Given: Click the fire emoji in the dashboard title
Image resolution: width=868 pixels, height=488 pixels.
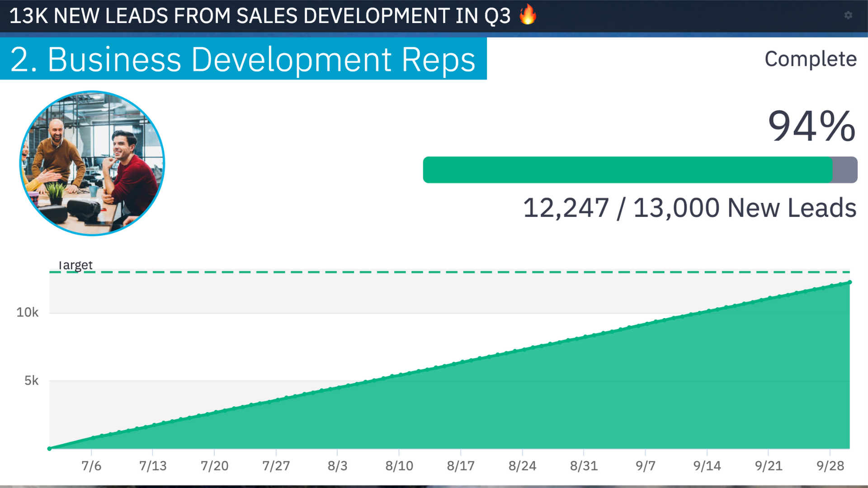Looking at the screenshot, I should point(528,14).
